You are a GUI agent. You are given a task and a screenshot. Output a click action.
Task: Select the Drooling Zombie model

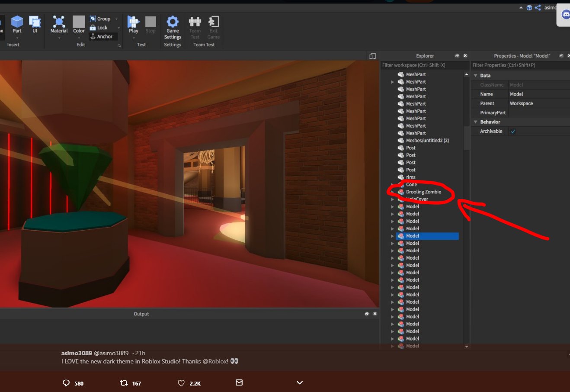point(423,192)
